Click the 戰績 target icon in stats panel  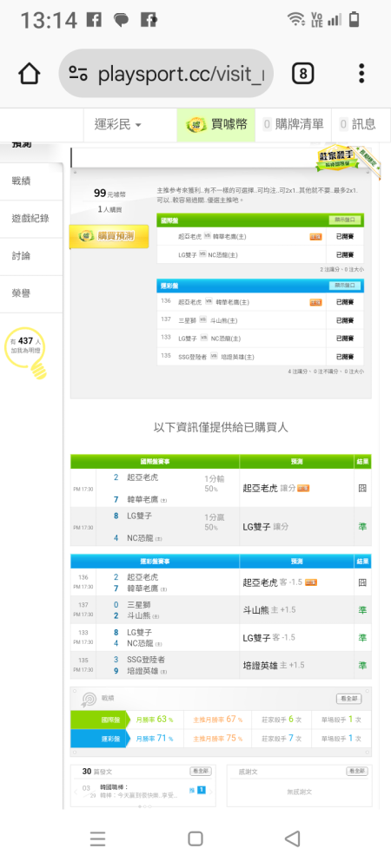89,699
